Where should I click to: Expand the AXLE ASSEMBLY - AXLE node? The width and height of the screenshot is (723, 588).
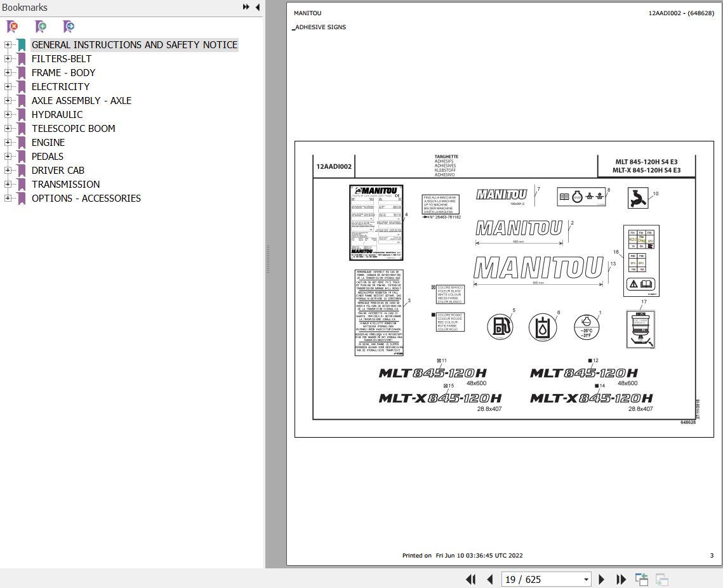pos(8,100)
